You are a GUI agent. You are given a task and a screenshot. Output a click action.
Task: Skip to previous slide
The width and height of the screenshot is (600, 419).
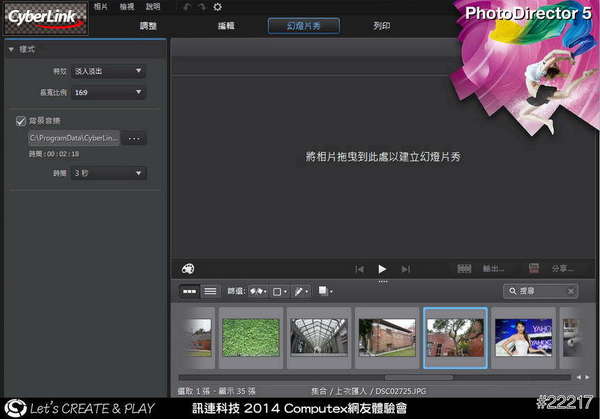[360, 269]
